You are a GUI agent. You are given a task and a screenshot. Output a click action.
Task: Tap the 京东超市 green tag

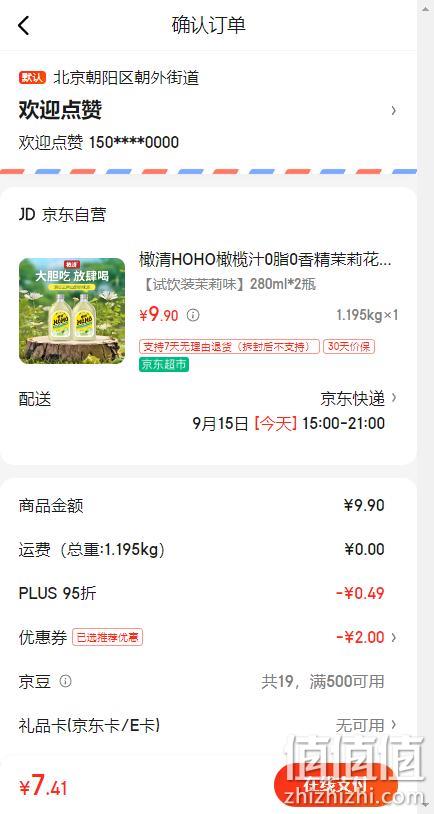(x=164, y=365)
